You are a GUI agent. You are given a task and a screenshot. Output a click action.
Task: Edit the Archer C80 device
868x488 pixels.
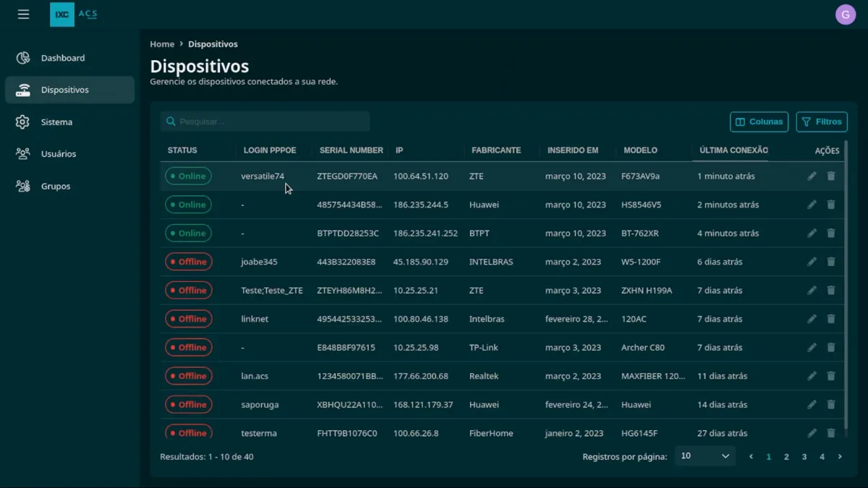(812, 348)
